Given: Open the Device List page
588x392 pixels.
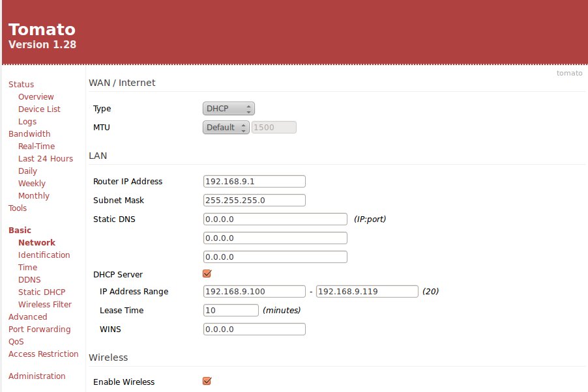Looking at the screenshot, I should (x=39, y=109).
